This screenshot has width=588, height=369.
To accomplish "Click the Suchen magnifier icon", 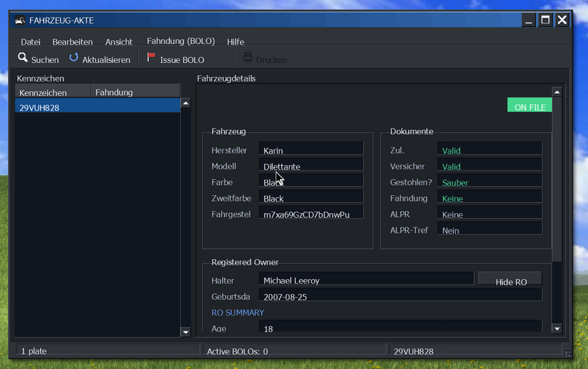I will tap(22, 58).
